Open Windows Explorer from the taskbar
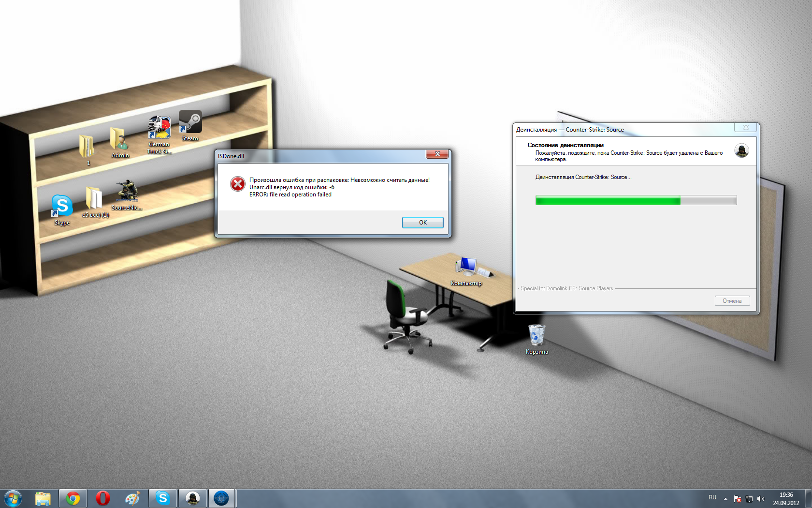 43,498
